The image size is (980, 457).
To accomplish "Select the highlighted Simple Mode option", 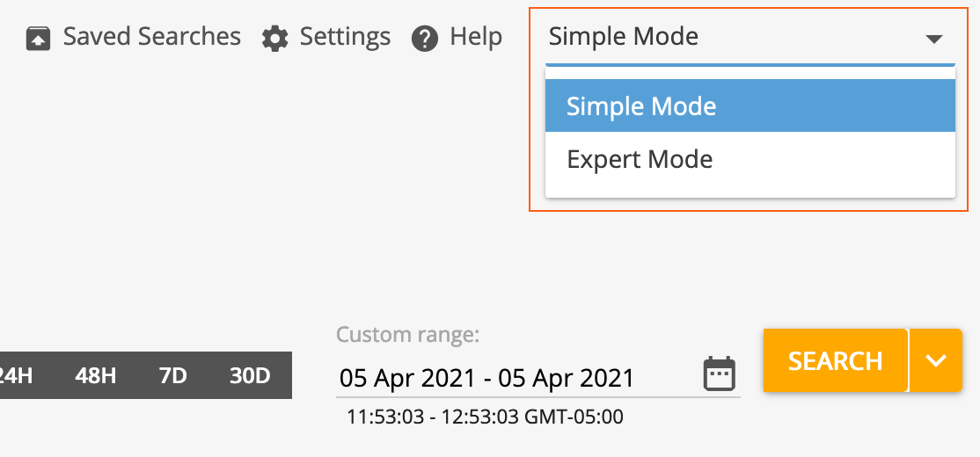I will (750, 106).
